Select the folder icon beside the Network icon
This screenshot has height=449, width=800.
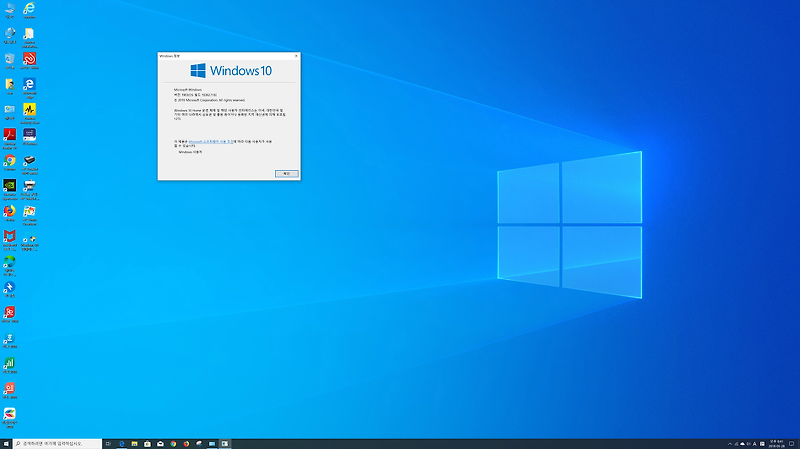[30, 36]
